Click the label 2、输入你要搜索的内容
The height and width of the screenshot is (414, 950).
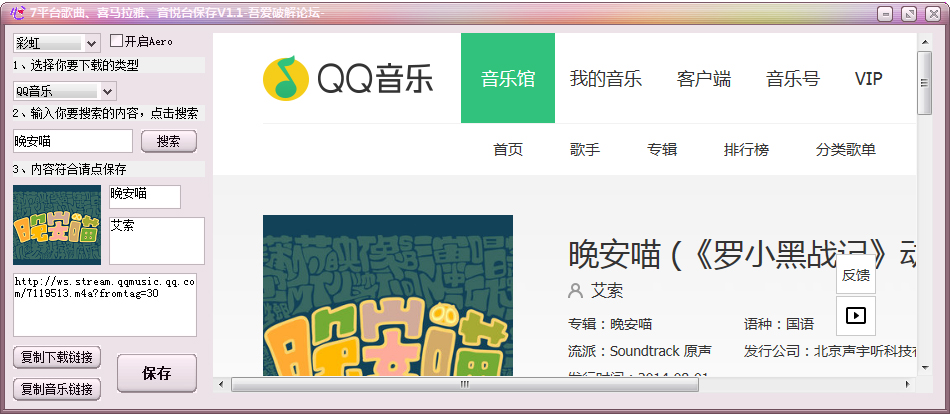105,113
